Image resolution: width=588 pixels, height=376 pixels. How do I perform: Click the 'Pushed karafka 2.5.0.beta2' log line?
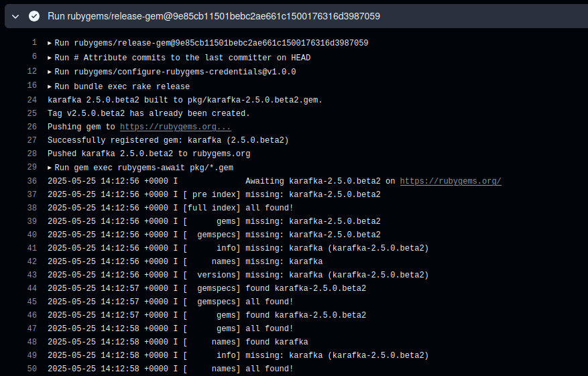(x=149, y=153)
